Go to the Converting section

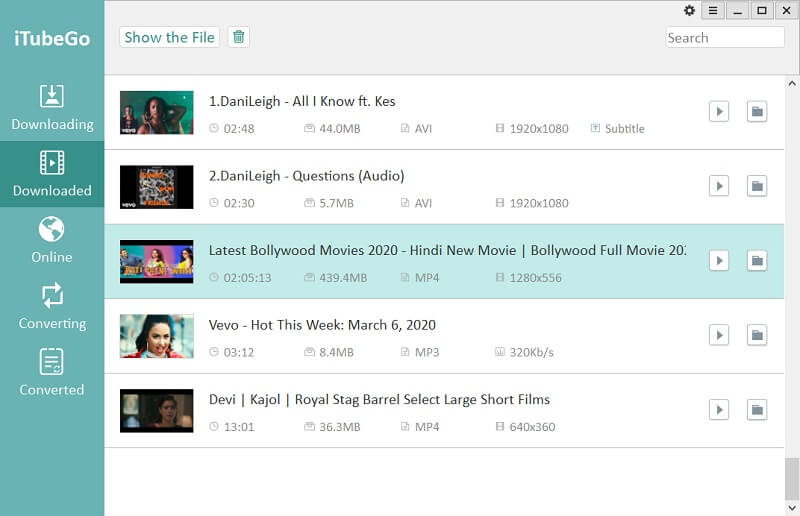tap(52, 306)
